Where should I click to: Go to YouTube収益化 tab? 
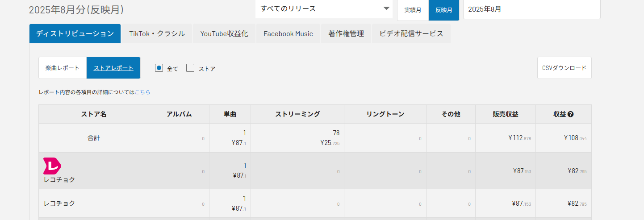click(x=224, y=33)
